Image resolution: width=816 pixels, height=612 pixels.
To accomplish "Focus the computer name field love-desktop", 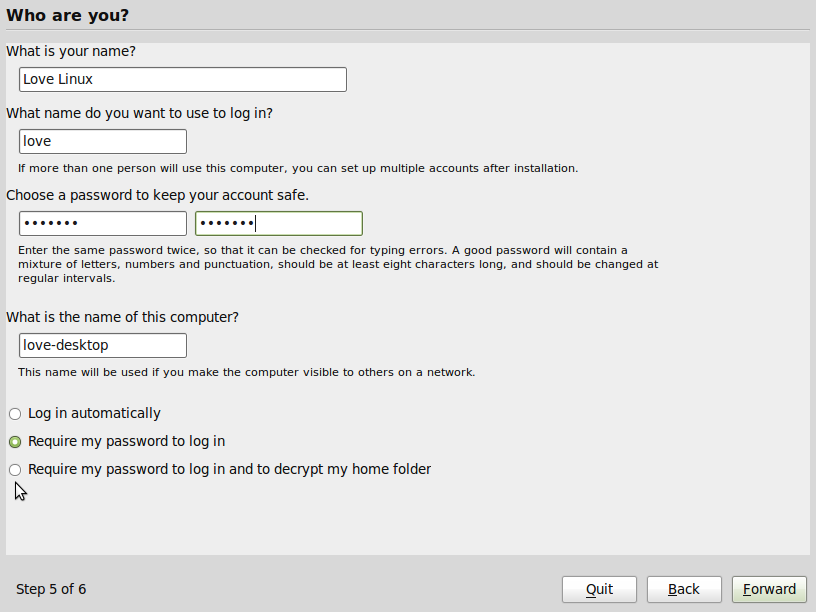I will coord(102,345).
